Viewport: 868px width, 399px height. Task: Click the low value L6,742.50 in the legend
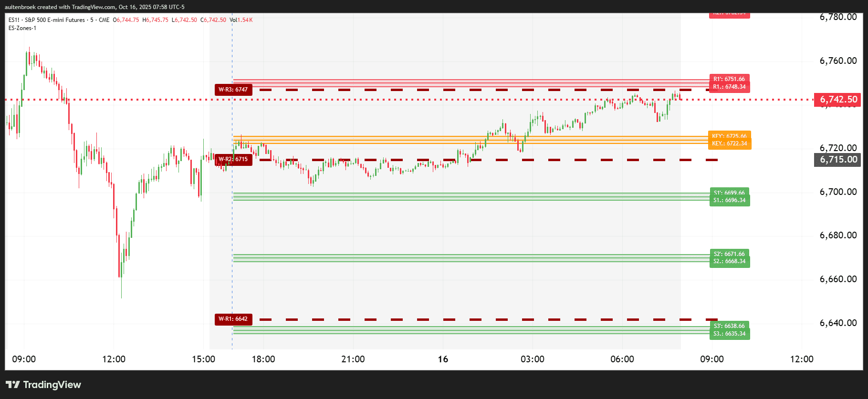point(184,20)
